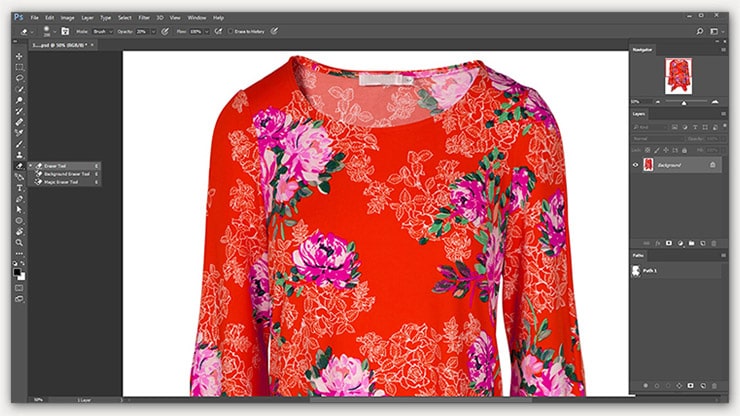Viewport: 740px width, 416px height.
Task: Select the Move tool
Action: pos(19,55)
